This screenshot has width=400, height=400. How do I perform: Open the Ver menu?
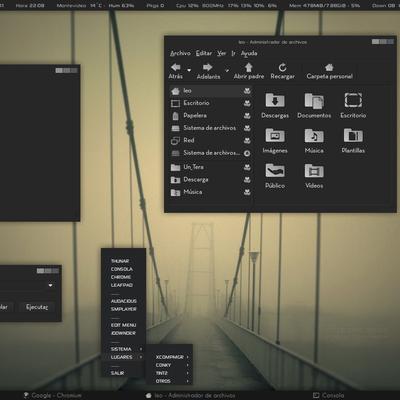(221, 53)
